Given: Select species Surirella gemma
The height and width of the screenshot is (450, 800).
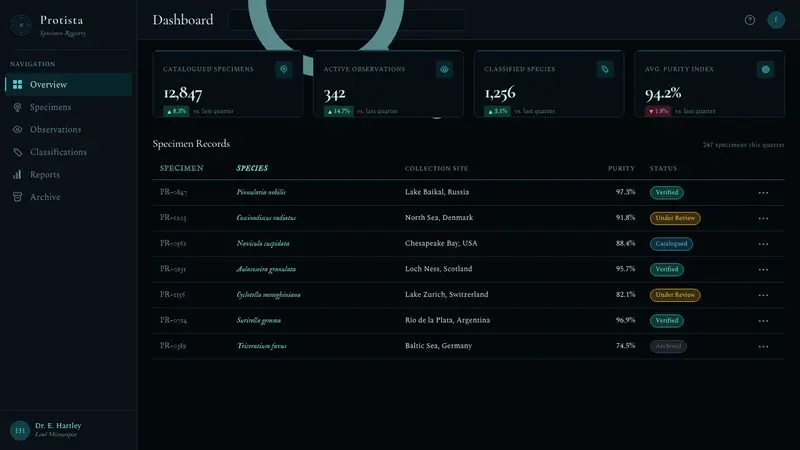Looking at the screenshot, I should coord(259,320).
